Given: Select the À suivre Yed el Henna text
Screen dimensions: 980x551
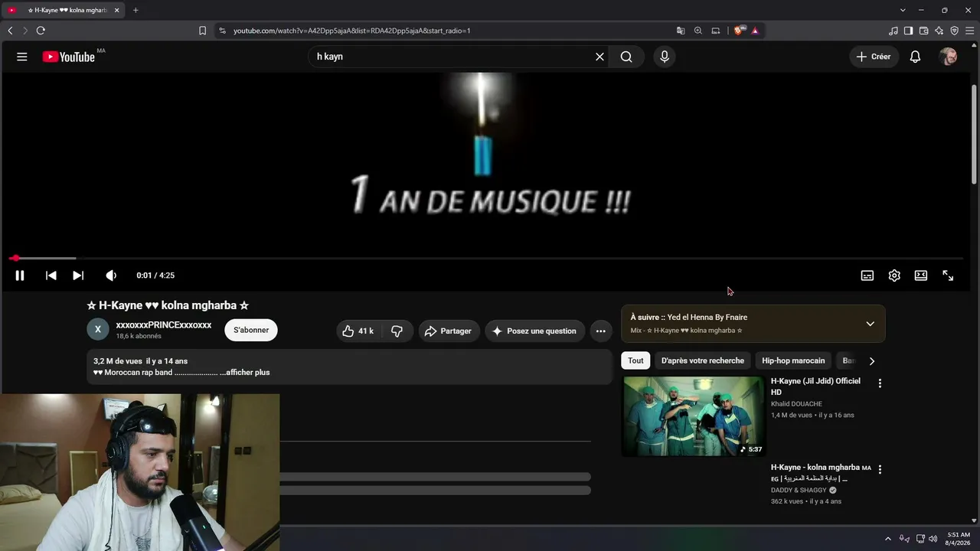Looking at the screenshot, I should (x=689, y=317).
